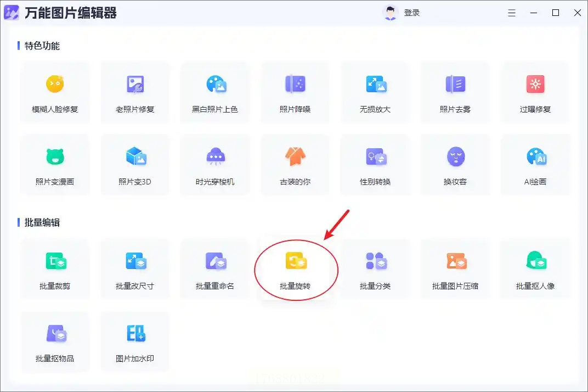This screenshot has width=588, height=392.
Task: Select 批量改尺寸 batch resize
Action: tap(135, 269)
